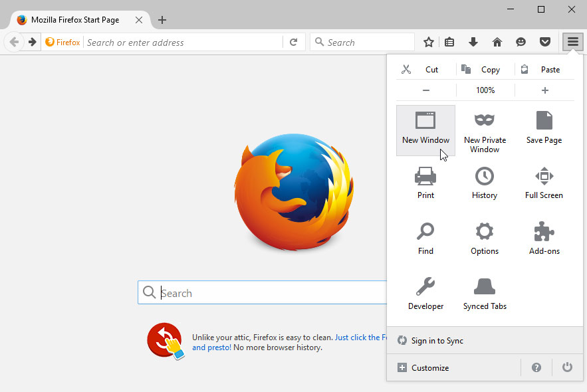Bookmark this page with the star
Screen dimensions: 587x392
429,43
